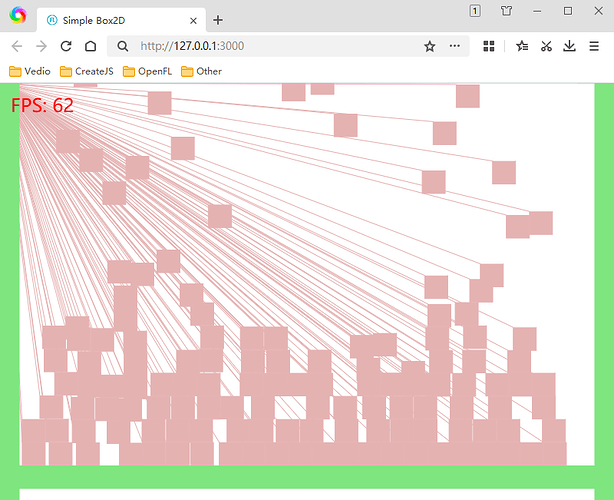Open the OpenFL bookmark folder
Image resolution: width=614 pixels, height=500 pixels.
pos(147,71)
